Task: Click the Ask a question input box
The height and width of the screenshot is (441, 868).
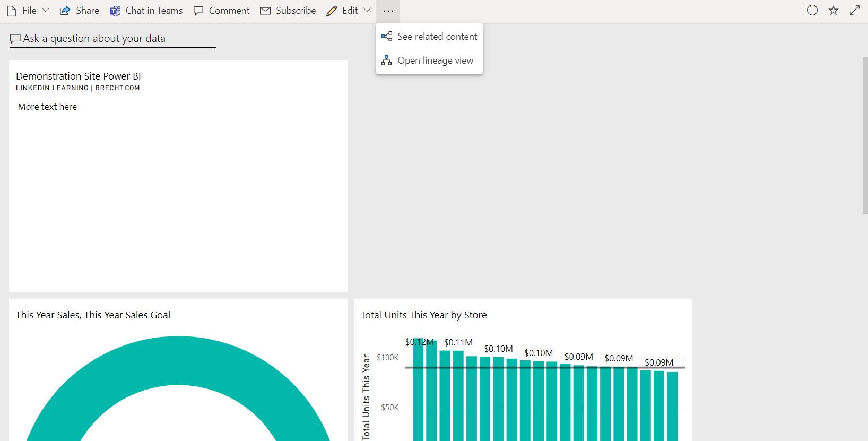Action: [x=112, y=39]
